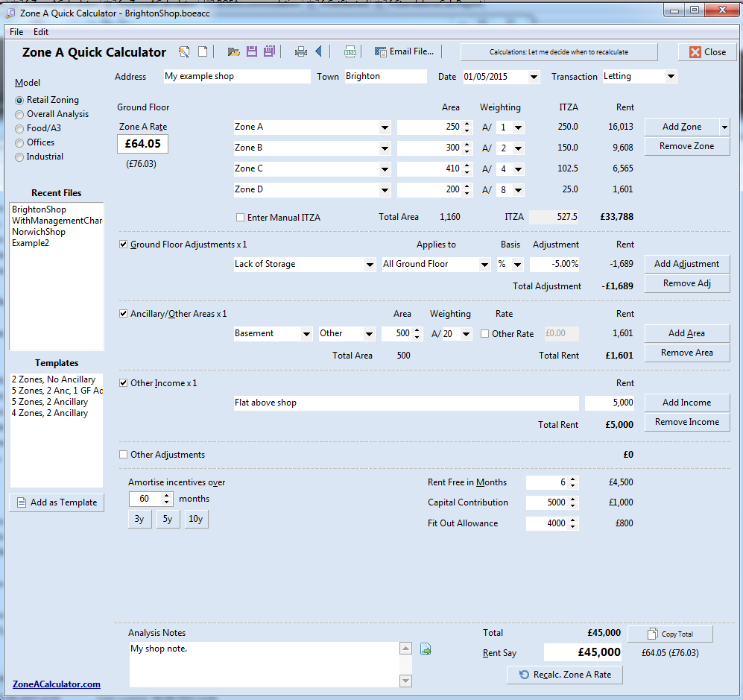Export to XLSX spreadsheet icon
Viewport: 743px width, 700px height.
pos(350,51)
